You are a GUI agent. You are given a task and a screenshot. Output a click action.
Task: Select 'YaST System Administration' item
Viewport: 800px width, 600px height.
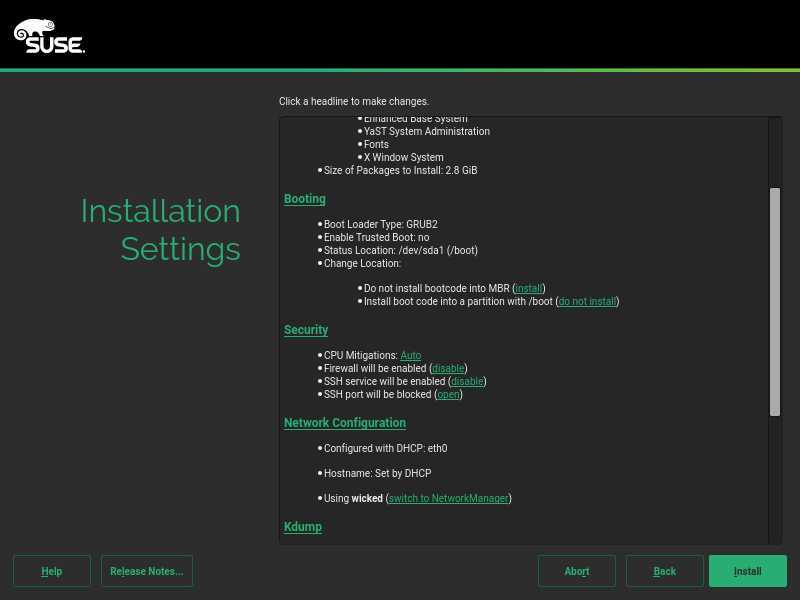click(x=427, y=132)
